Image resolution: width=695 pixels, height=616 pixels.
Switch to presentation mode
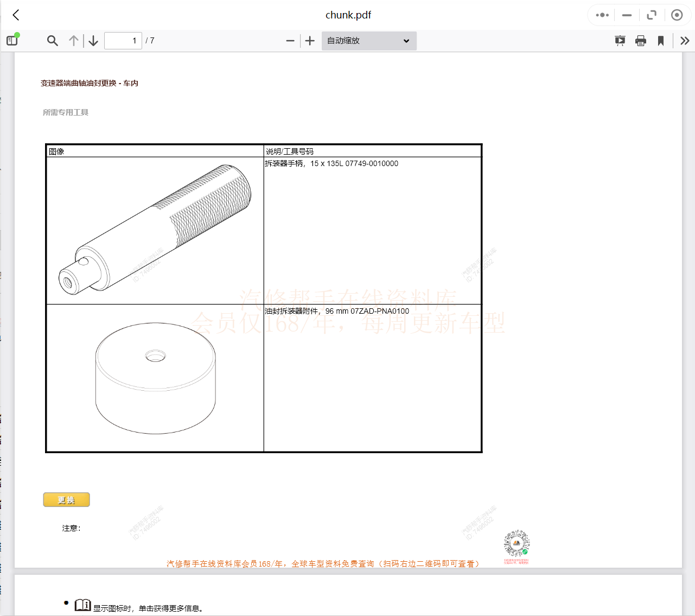pos(620,41)
